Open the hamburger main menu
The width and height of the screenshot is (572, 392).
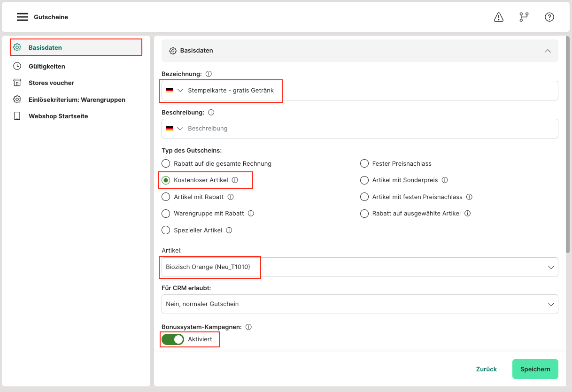point(23,17)
